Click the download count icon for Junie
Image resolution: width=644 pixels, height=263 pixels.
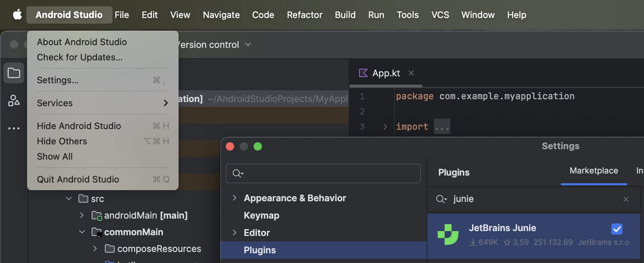473,242
